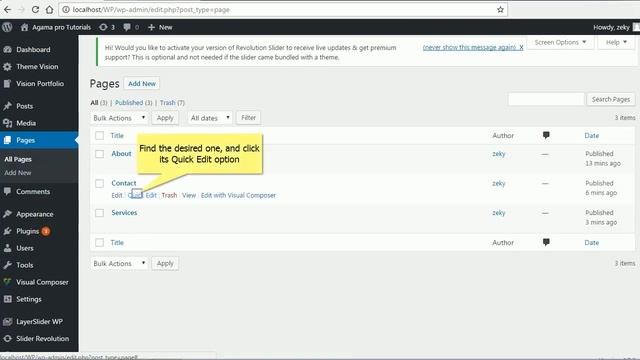The image size is (640, 360).
Task: Click the browser address bar
Action: tap(282, 9)
